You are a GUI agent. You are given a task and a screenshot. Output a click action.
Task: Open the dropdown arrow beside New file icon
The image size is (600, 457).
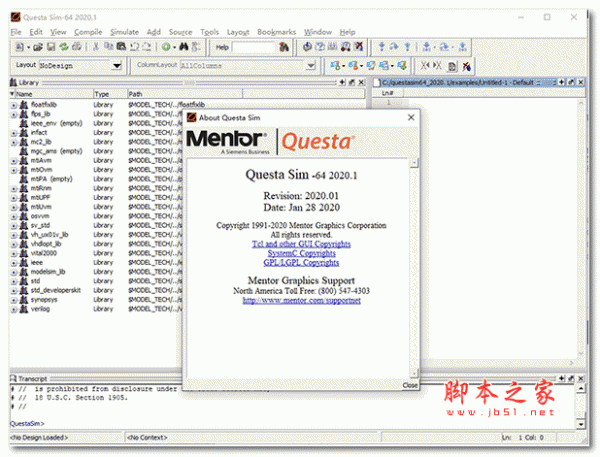click(x=28, y=47)
